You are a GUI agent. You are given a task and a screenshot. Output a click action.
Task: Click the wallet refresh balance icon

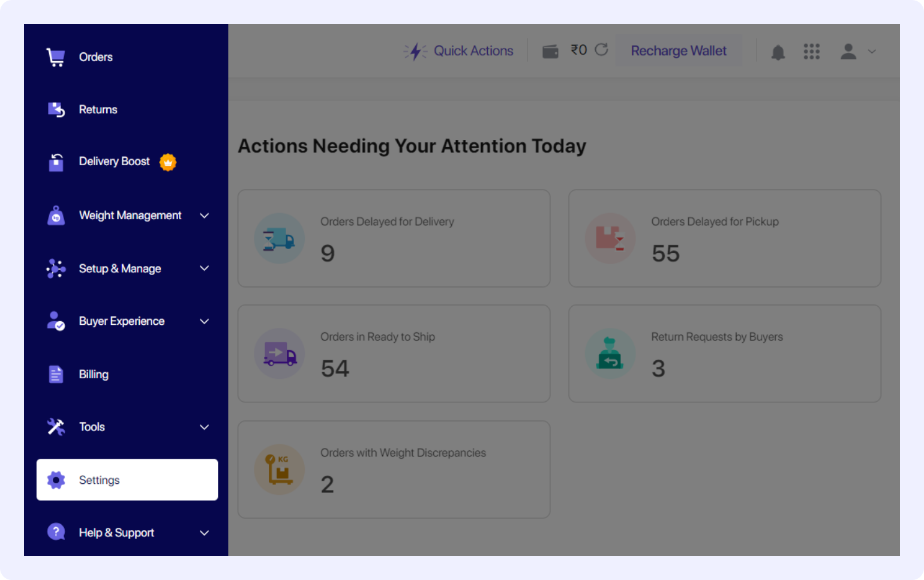point(601,50)
